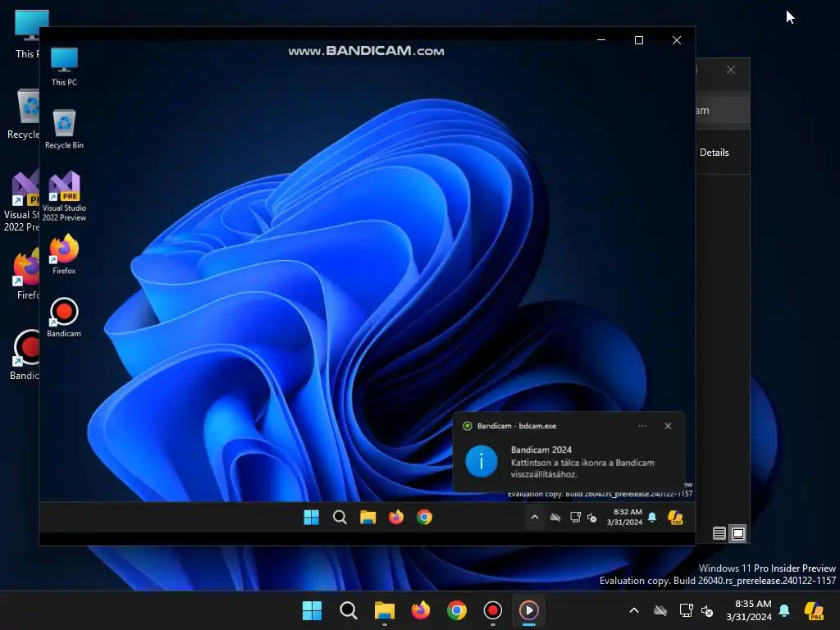The image size is (840, 630).
Task: Expand tray chevron beside 8:32 AM clock
Action: point(535,517)
